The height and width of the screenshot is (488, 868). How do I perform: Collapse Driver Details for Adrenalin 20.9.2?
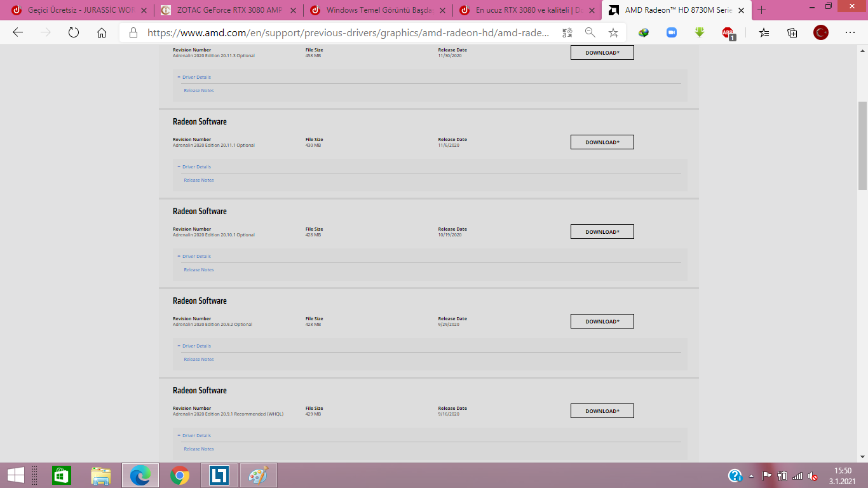[x=194, y=346]
